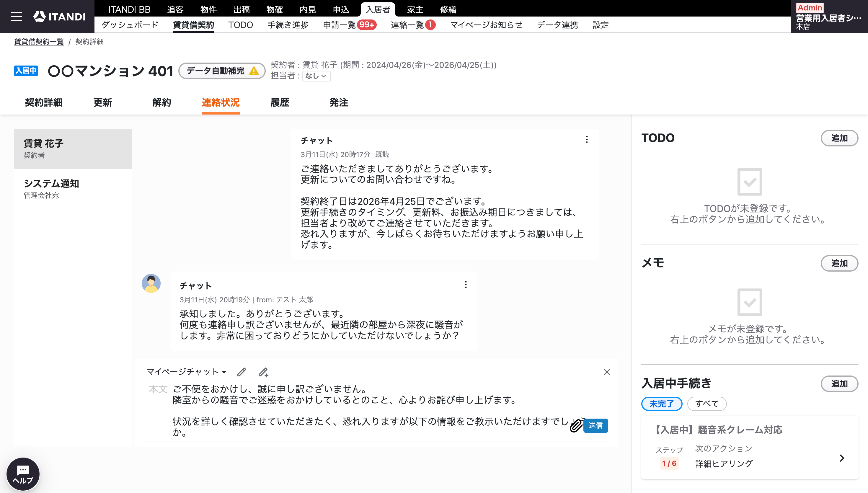Open the ヘルプ chat bubble

click(23, 474)
